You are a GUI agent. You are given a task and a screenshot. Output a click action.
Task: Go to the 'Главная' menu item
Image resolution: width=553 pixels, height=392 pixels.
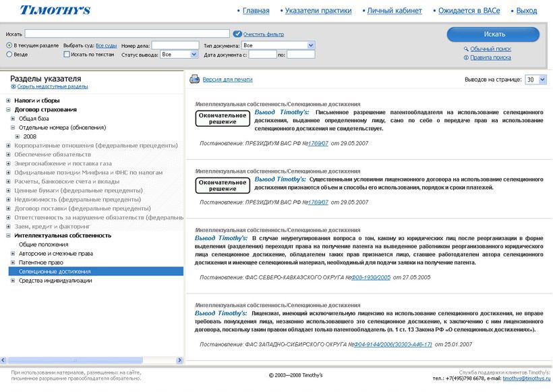pos(256,11)
